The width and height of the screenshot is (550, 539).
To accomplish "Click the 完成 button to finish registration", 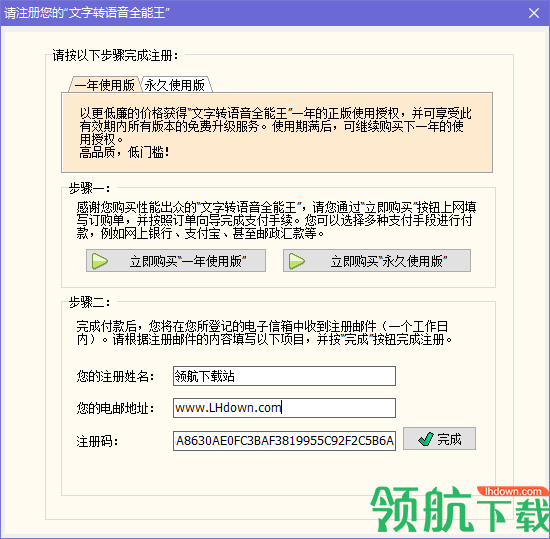I will click(439, 438).
